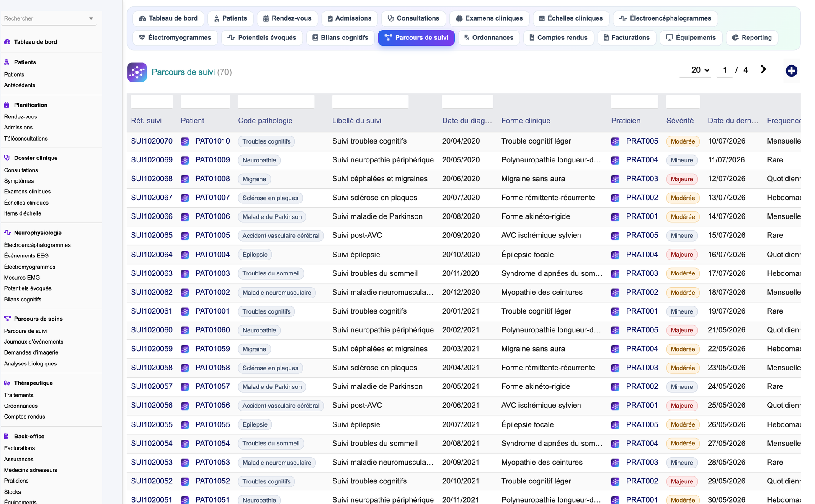This screenshot has height=504, width=815.
Task: Click practitioner icon in SUI1020062 row
Action: pyautogui.click(x=615, y=293)
